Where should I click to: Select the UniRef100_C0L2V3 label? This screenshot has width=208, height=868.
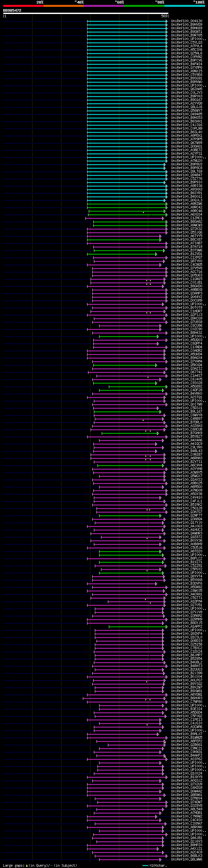point(187,93)
